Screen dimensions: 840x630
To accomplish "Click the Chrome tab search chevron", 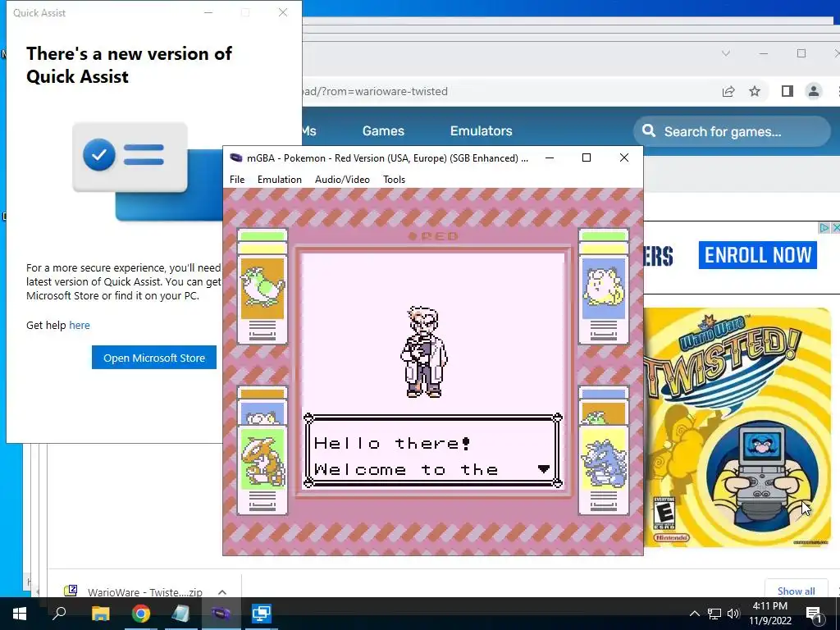I will (726, 53).
